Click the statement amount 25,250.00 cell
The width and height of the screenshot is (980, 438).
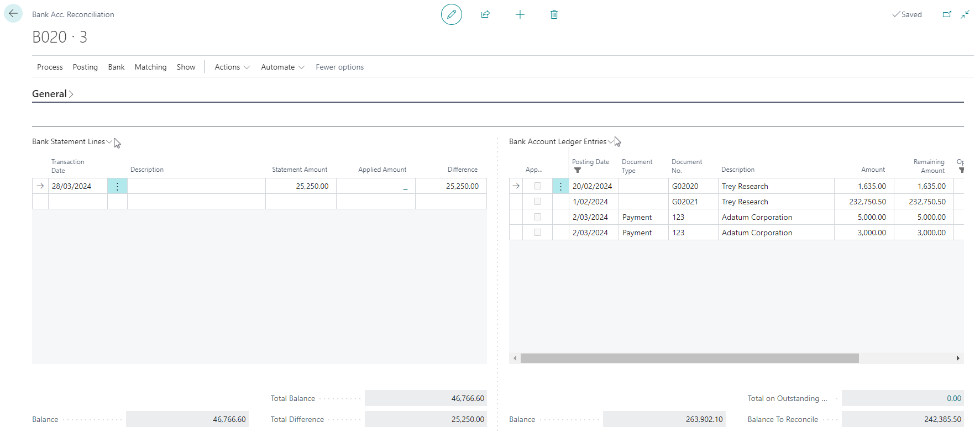click(301, 186)
